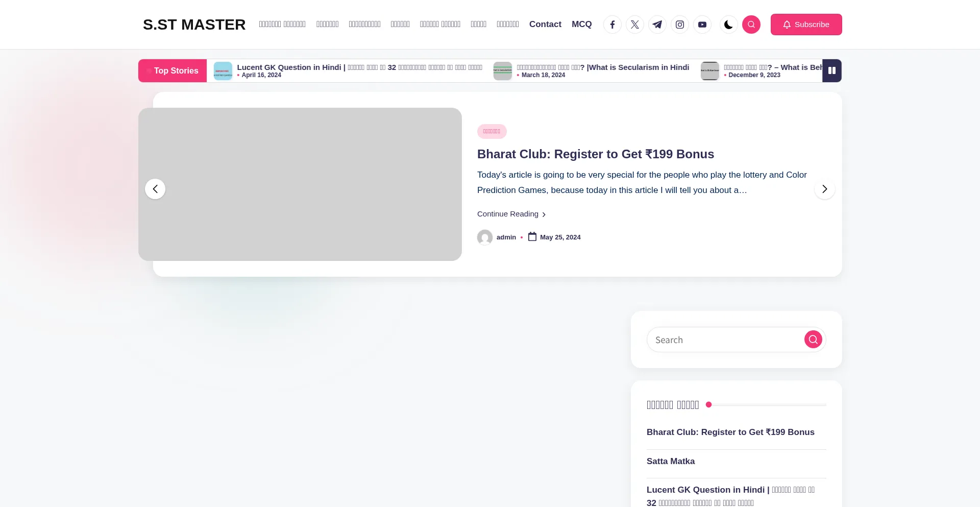980x507 pixels.
Task: Open the admin author link
Action: pos(506,237)
